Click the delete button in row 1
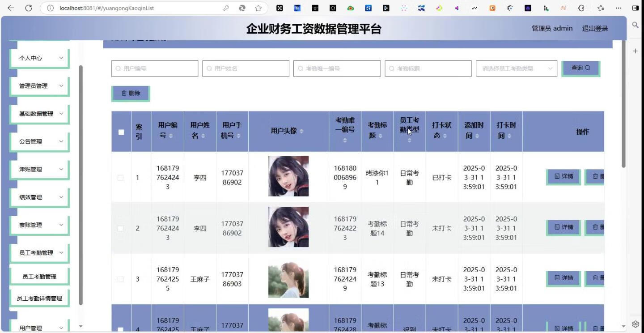Viewport: 644px width, 333px height. pos(595,176)
